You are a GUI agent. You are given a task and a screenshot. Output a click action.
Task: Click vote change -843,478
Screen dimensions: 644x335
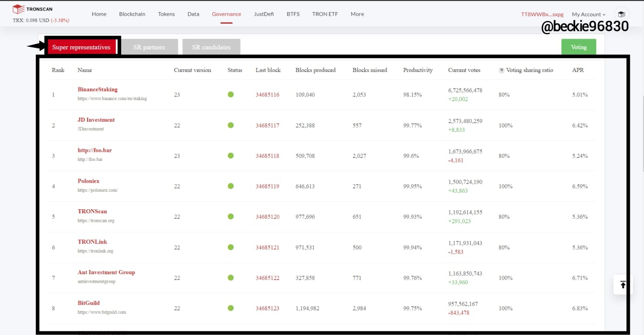(x=459, y=313)
